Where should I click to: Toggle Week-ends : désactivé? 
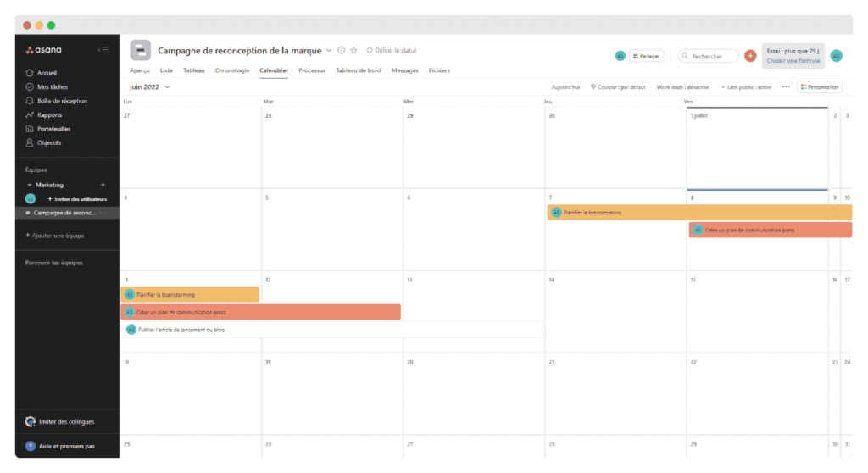point(682,87)
